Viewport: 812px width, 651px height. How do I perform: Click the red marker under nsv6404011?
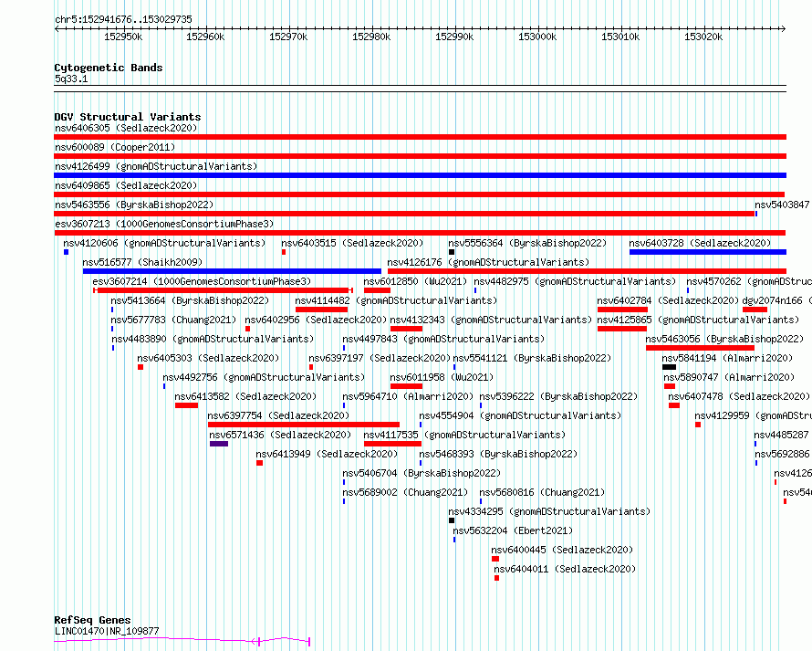496,578
